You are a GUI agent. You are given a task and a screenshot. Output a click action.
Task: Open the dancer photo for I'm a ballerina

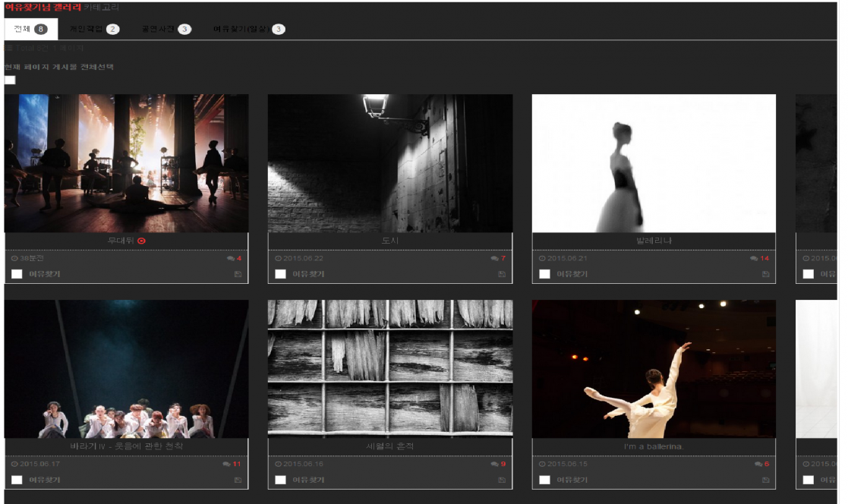coord(654,369)
